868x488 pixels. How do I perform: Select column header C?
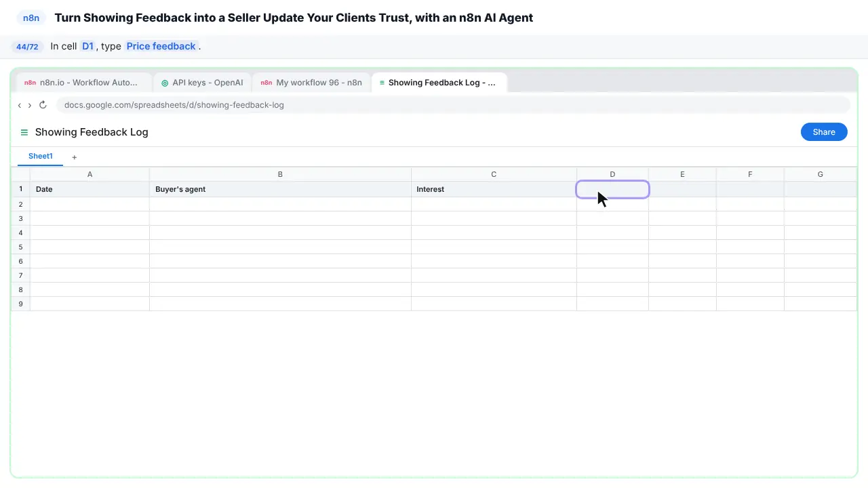coord(494,174)
